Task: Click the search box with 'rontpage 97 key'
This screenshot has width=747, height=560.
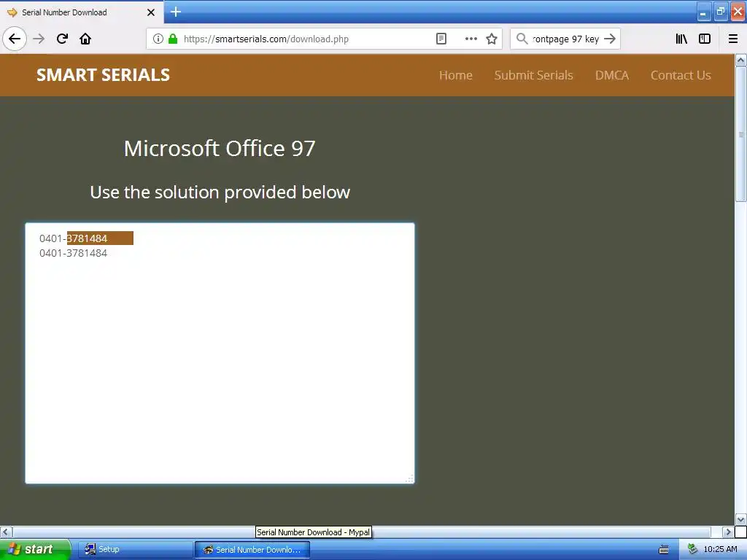Action: (x=565, y=39)
